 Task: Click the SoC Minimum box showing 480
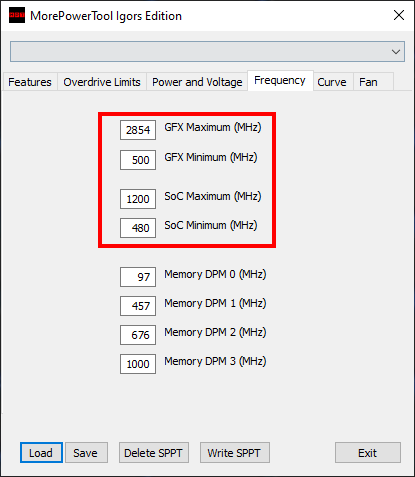click(x=138, y=228)
